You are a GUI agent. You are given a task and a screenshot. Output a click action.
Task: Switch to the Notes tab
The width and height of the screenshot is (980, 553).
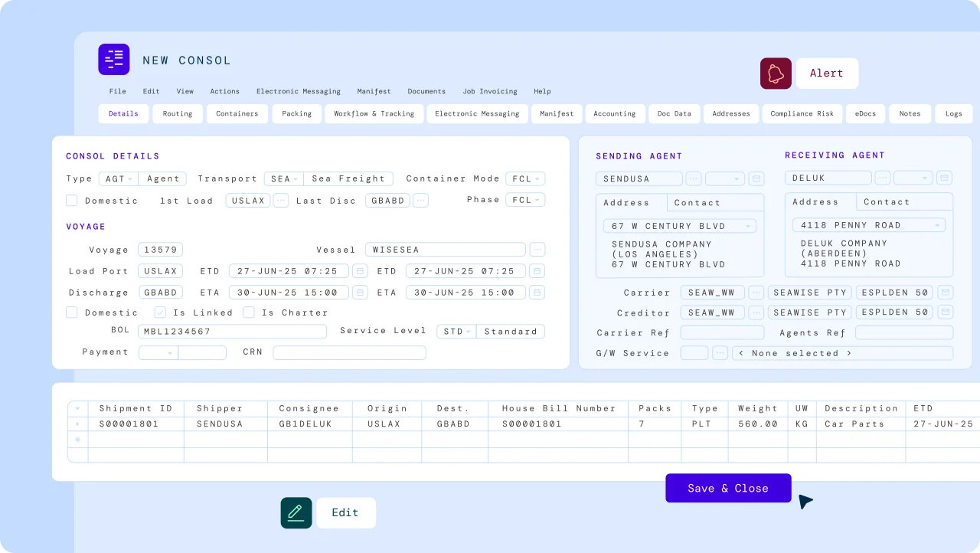point(910,113)
